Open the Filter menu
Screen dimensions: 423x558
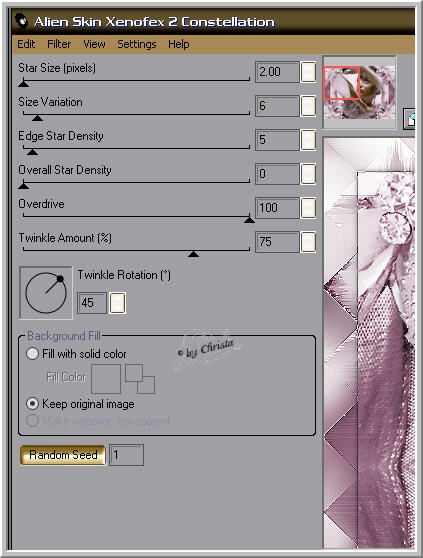click(x=59, y=44)
